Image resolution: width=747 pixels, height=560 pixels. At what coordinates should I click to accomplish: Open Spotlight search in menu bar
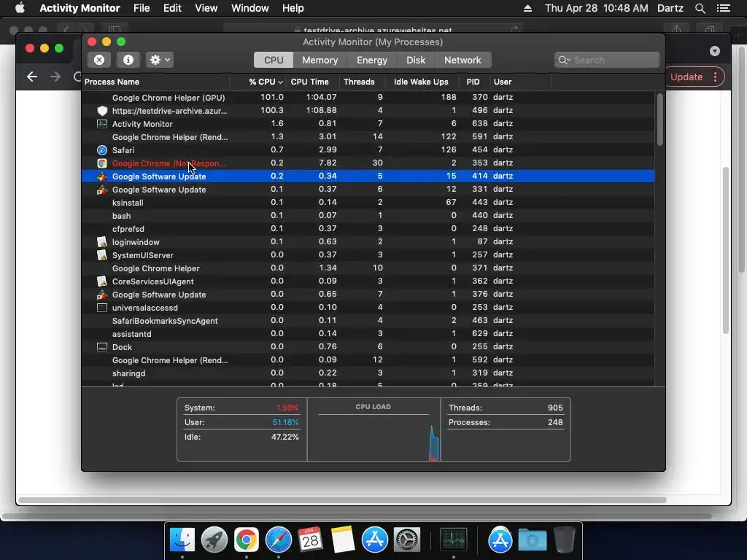point(700,8)
